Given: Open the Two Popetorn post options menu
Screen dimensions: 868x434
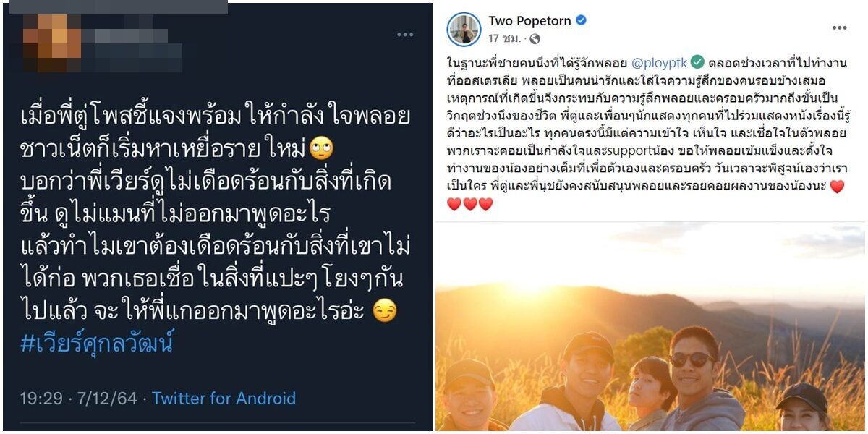Looking at the screenshot, I should (x=839, y=27).
